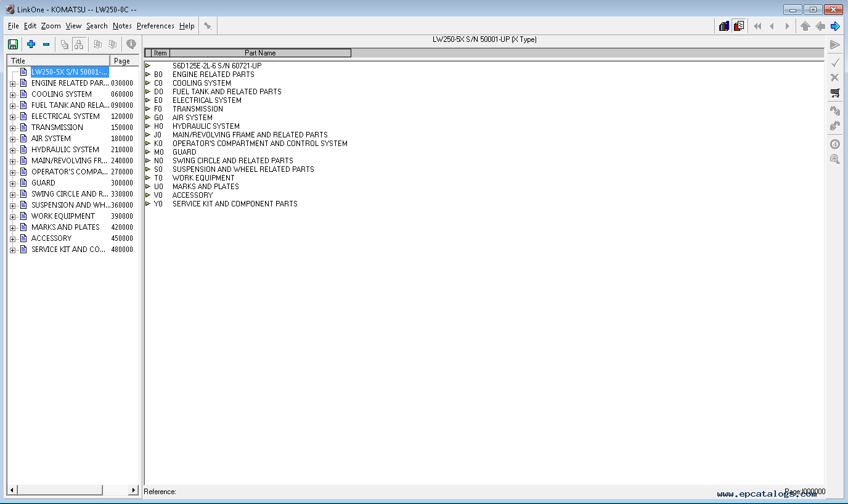The height and width of the screenshot is (504, 848).
Task: Click the grey checkmark icon in side toolbar
Action: point(835,63)
